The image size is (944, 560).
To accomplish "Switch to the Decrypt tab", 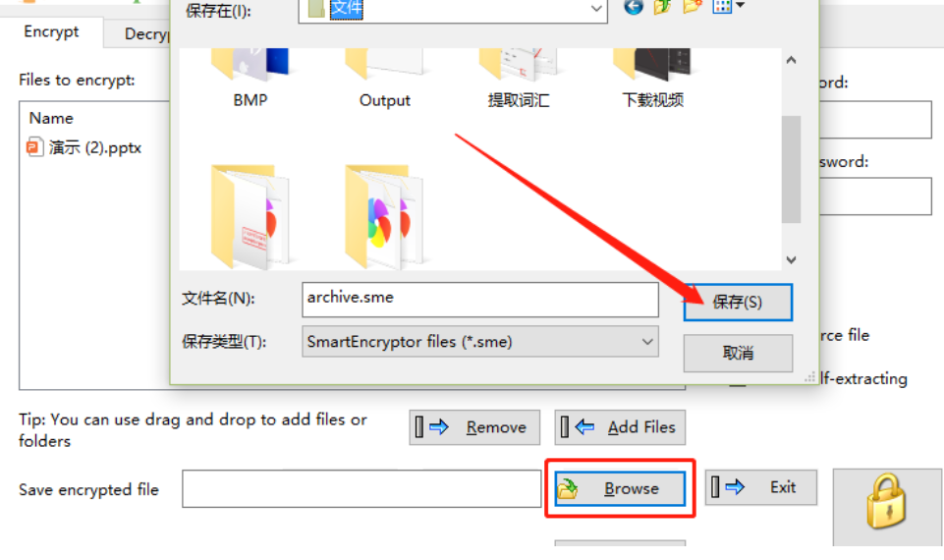I will point(146,33).
